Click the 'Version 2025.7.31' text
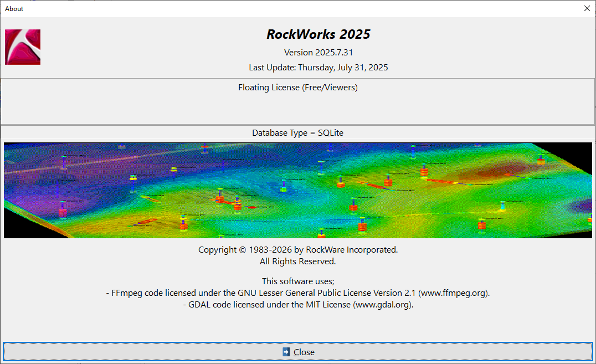 pyautogui.click(x=318, y=53)
